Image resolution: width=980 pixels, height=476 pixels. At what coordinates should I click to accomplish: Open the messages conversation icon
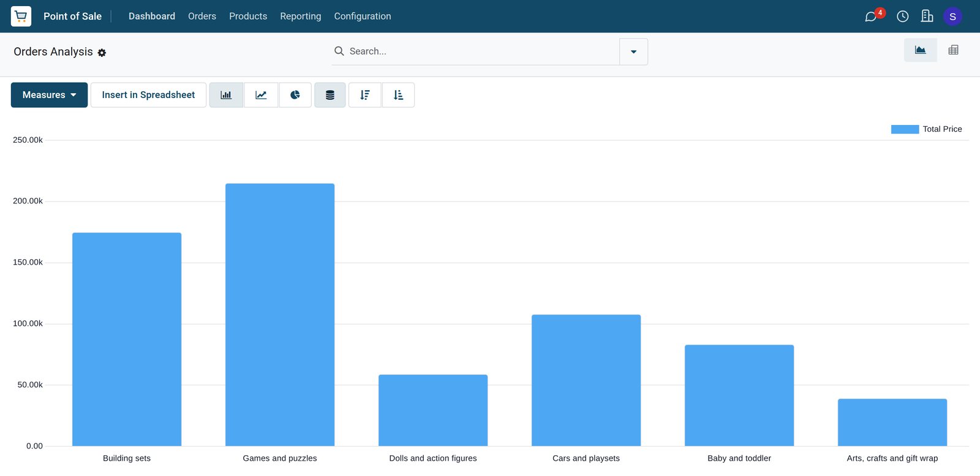[x=870, y=17]
